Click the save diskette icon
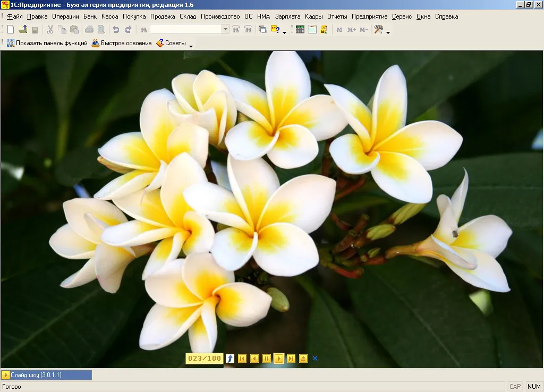Viewport: 544px width, 392px height. [x=35, y=30]
